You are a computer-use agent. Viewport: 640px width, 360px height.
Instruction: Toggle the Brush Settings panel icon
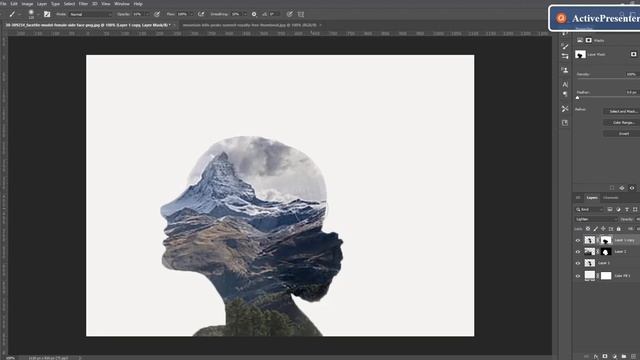47,14
